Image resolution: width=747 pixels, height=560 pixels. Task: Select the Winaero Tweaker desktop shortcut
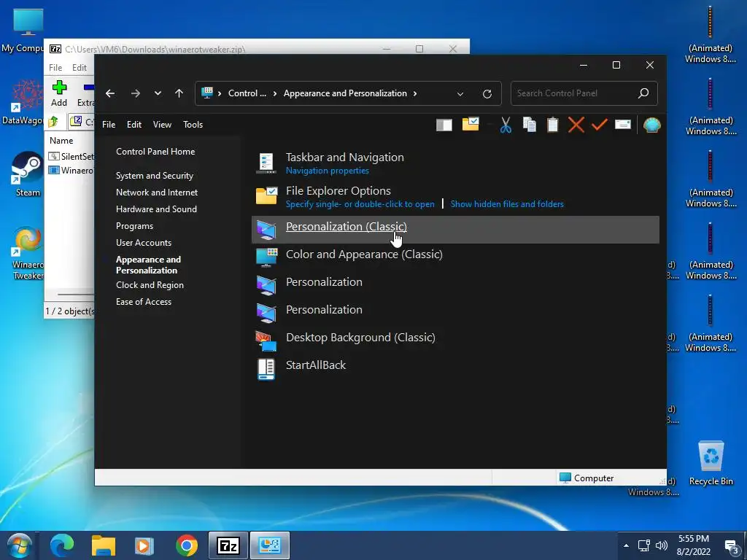coord(28,254)
